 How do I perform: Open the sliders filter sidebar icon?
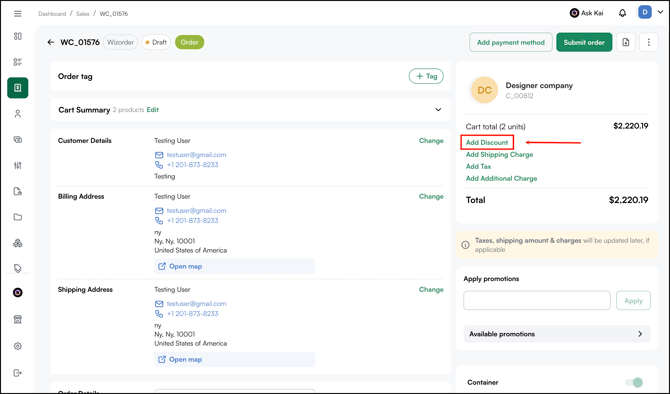click(x=18, y=165)
